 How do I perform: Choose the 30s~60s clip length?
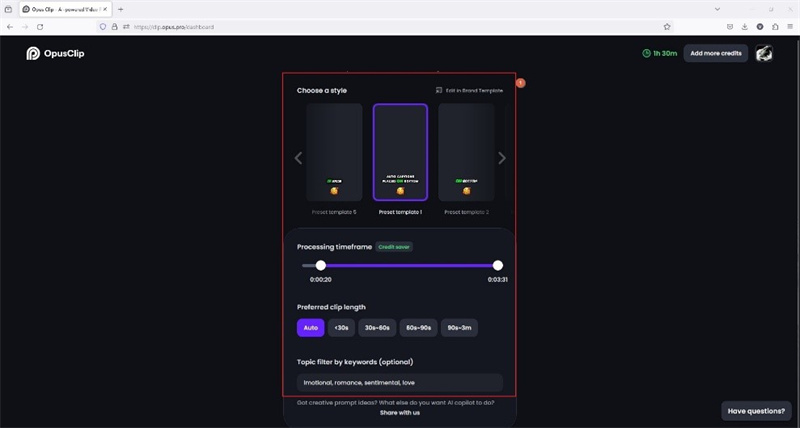[377, 328]
